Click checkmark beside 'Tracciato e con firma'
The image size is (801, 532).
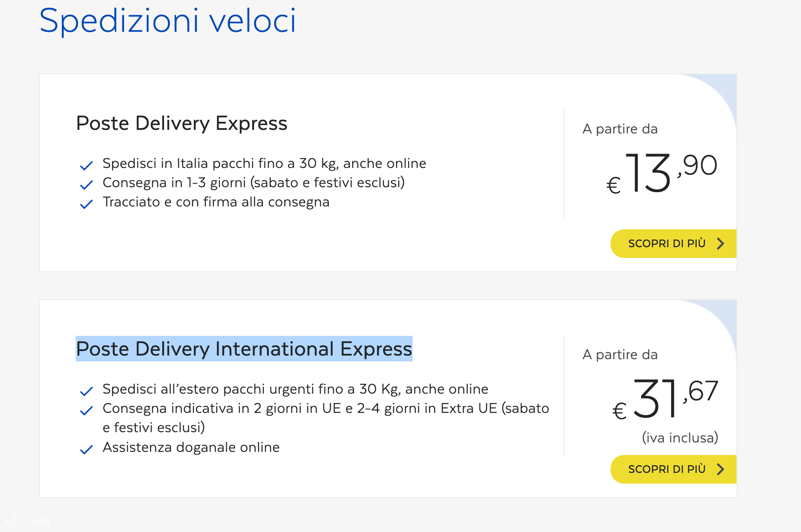click(86, 204)
